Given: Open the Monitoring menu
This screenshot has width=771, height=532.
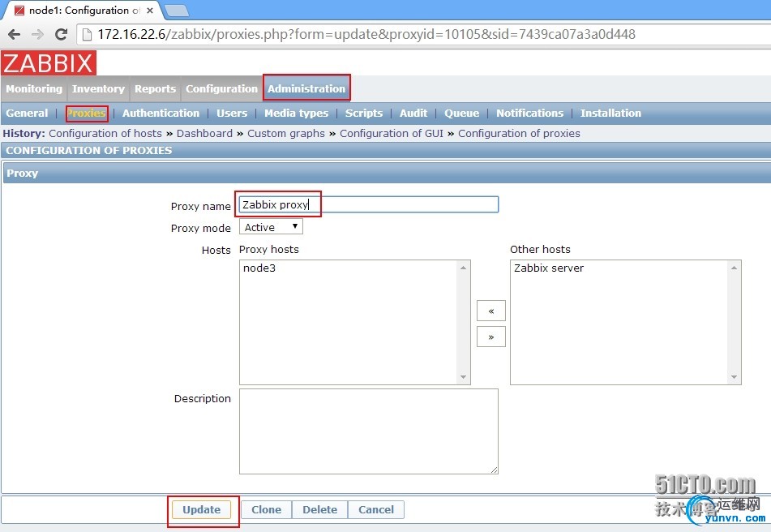Looking at the screenshot, I should 34,88.
